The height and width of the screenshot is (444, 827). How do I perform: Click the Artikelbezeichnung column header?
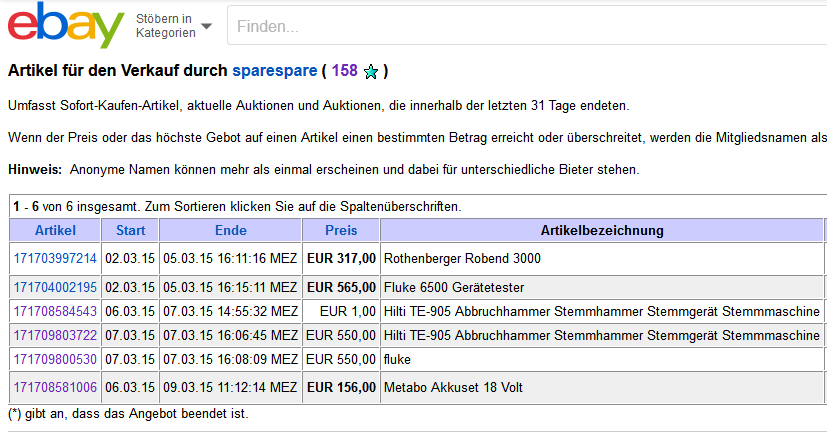tap(602, 230)
